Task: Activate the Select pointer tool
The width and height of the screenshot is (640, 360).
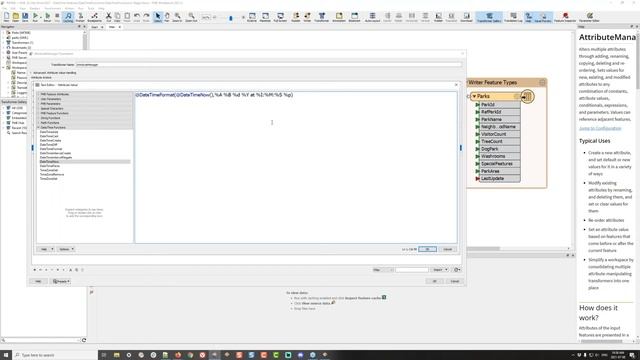Action: (x=158, y=17)
